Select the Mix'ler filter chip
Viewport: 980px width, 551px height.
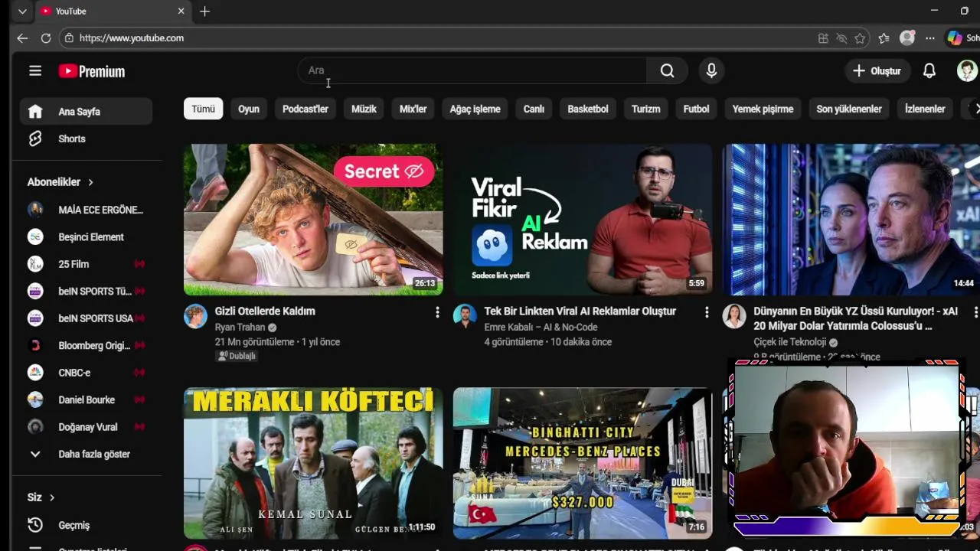tap(413, 109)
